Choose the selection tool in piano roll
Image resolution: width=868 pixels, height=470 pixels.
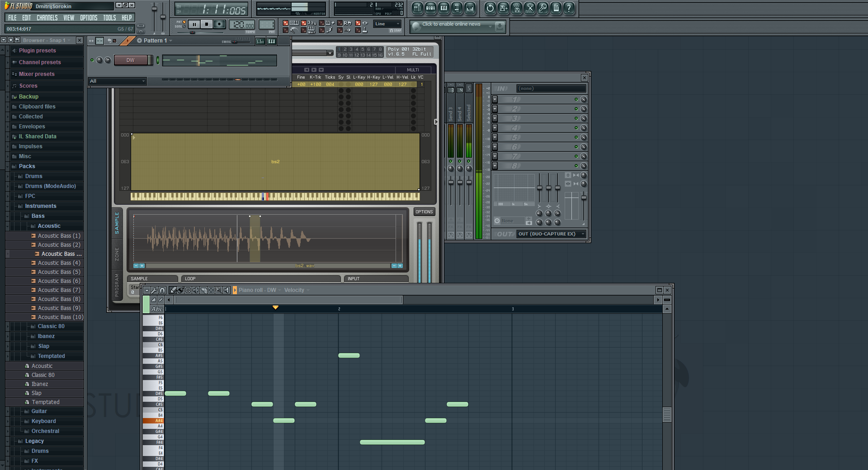tap(211, 290)
